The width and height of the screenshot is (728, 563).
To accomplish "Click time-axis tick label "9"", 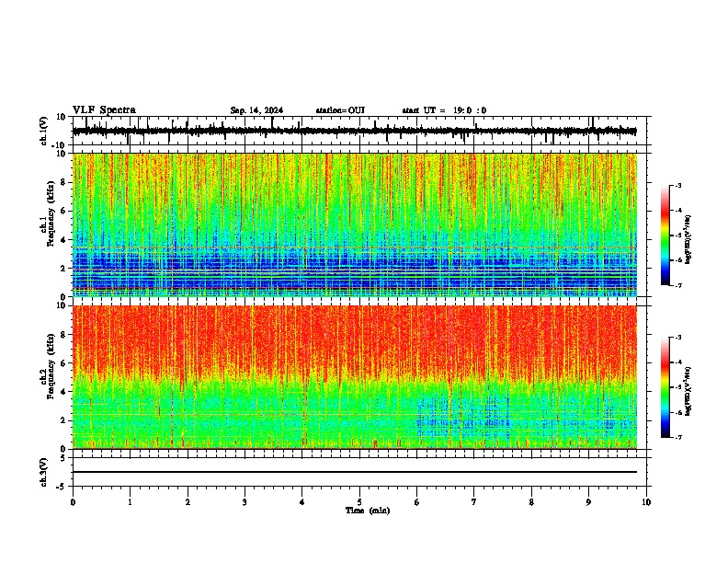I will coord(588,502).
